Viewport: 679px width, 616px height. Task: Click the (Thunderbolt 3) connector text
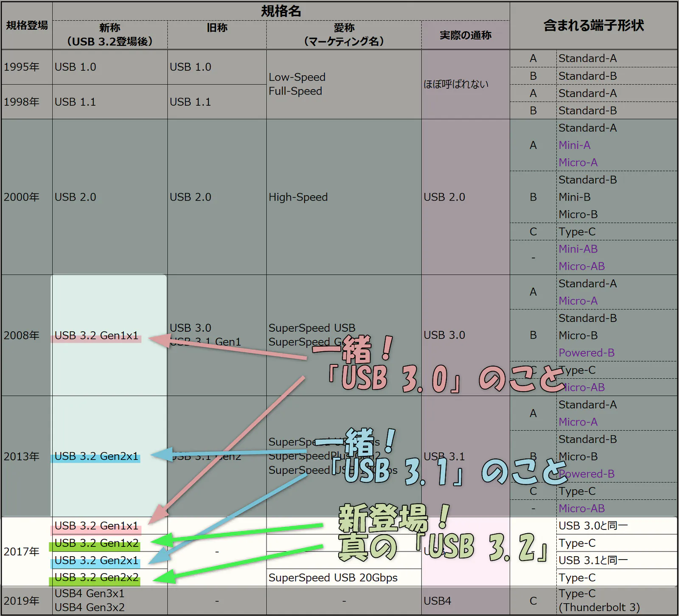click(x=599, y=608)
